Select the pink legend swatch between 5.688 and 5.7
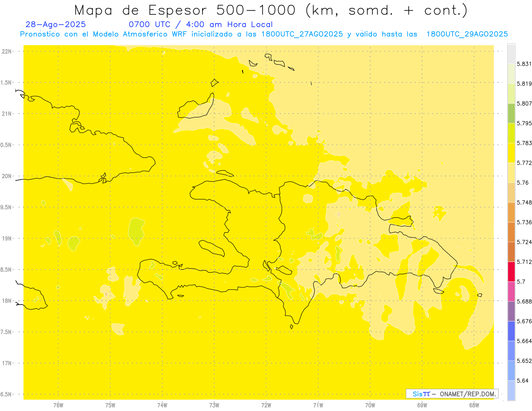This screenshot has height=411, width=532. pyautogui.click(x=511, y=291)
